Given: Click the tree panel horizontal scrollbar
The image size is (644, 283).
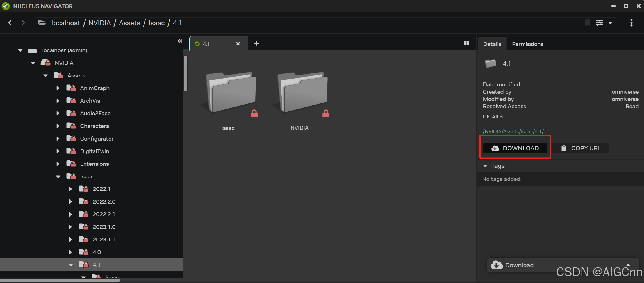Looking at the screenshot, I should (x=60, y=280).
